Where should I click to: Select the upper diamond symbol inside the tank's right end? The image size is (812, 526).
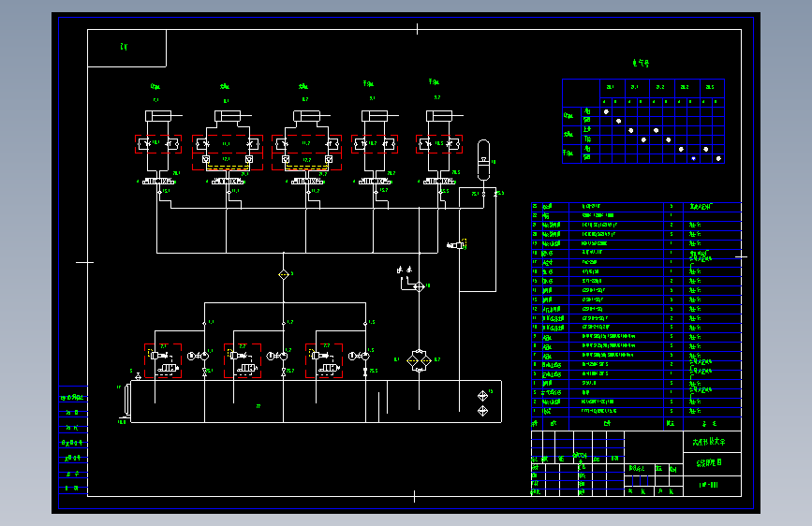pos(482,396)
